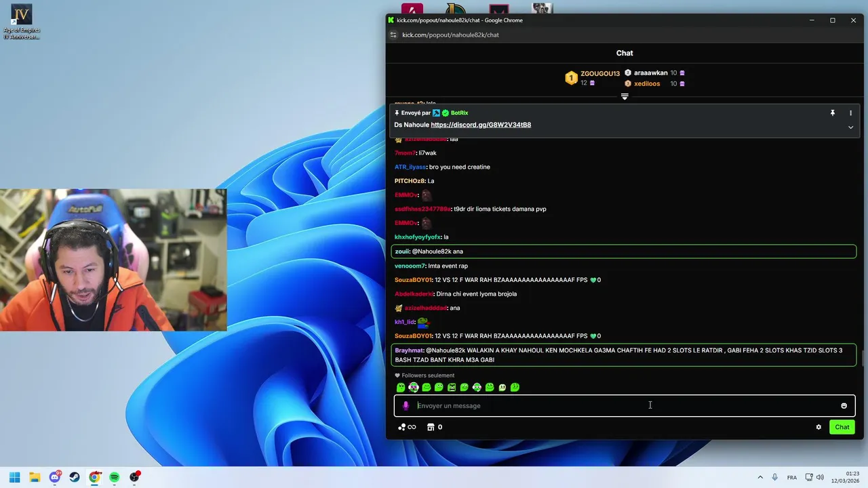
Task: Open Windows Start menu
Action: tap(15, 477)
